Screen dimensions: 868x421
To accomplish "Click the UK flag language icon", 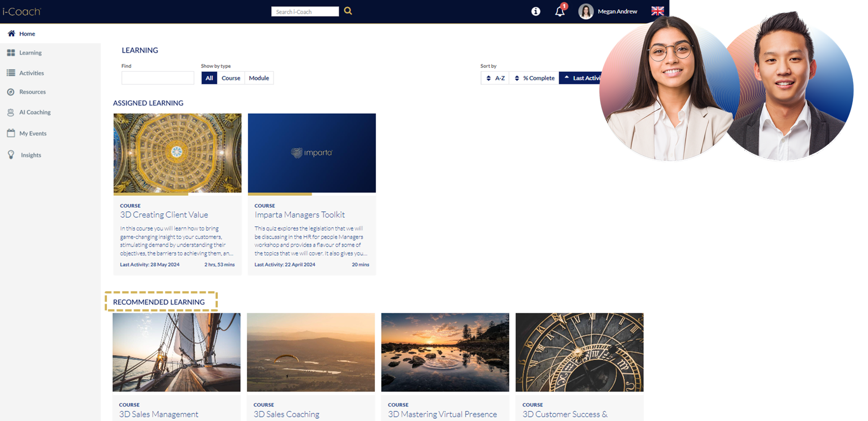I will point(657,11).
